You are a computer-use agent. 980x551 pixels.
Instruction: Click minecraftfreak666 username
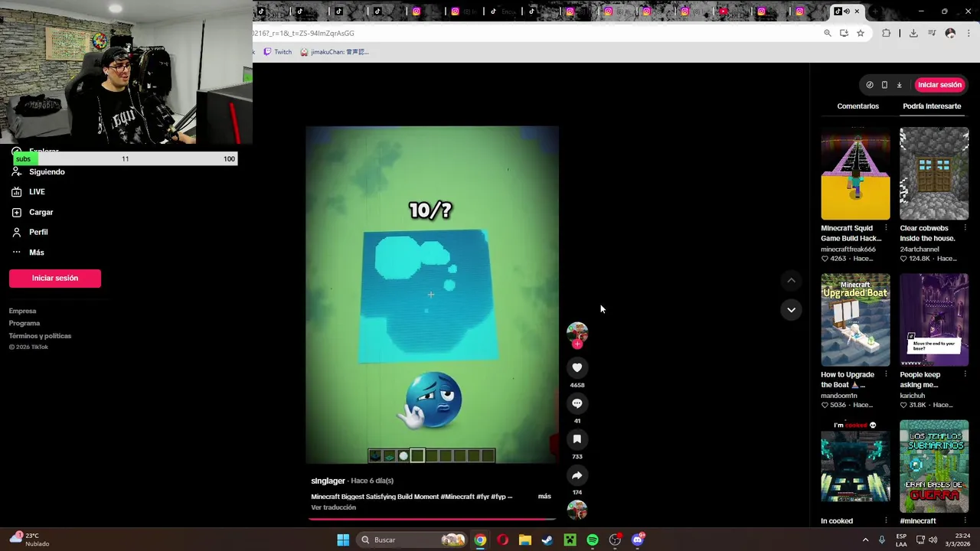[848, 249]
